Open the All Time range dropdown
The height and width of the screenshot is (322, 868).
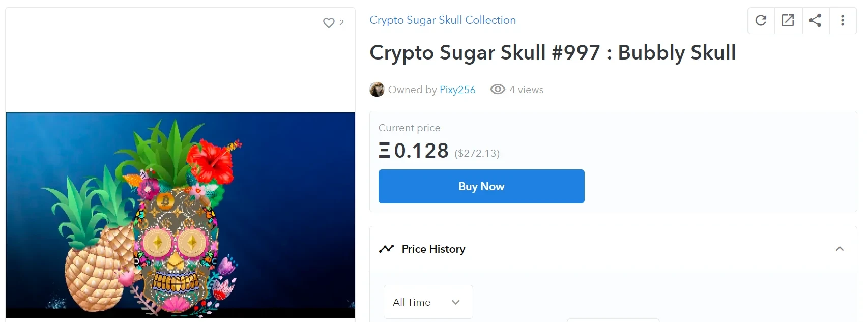tap(428, 302)
